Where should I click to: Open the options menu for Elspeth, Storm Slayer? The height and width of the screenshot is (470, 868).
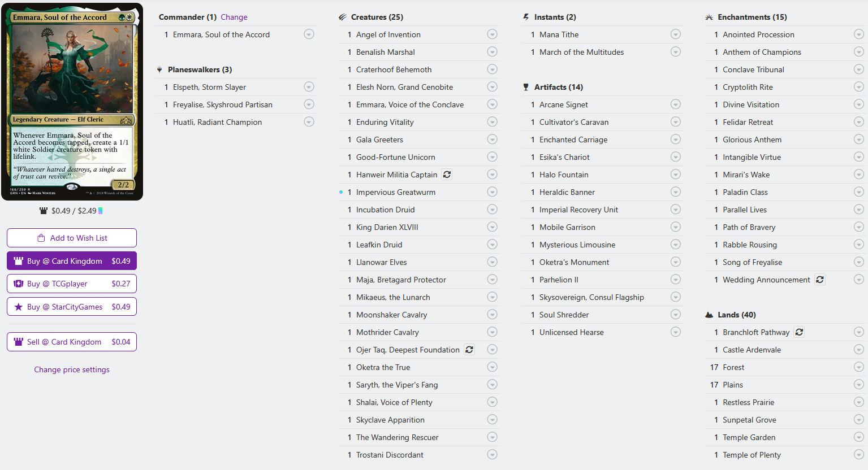tap(309, 87)
